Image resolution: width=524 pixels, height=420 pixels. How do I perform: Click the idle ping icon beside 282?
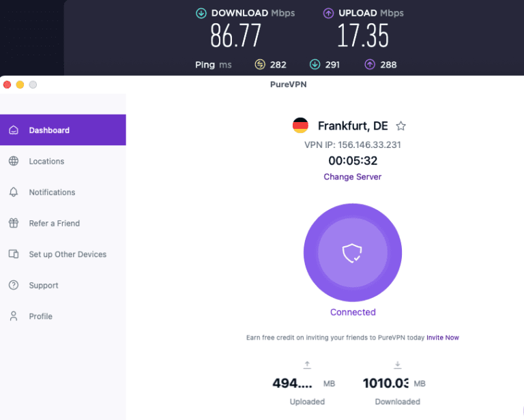coord(260,64)
